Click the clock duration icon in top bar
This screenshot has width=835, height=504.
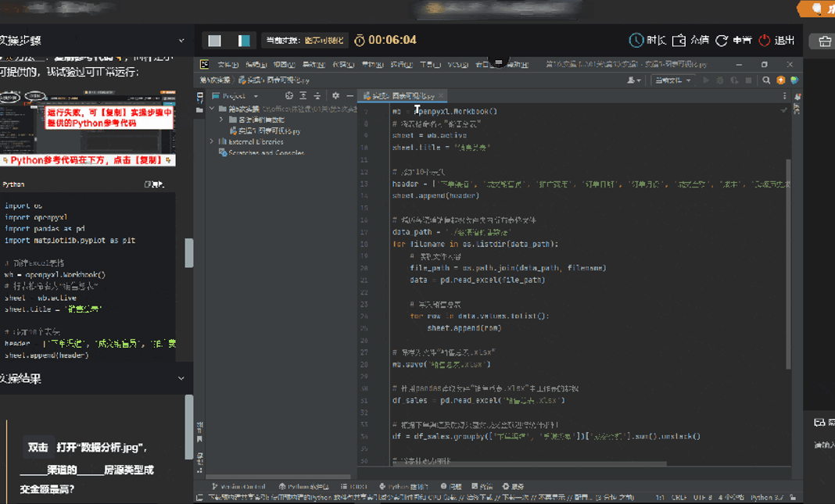click(x=636, y=40)
